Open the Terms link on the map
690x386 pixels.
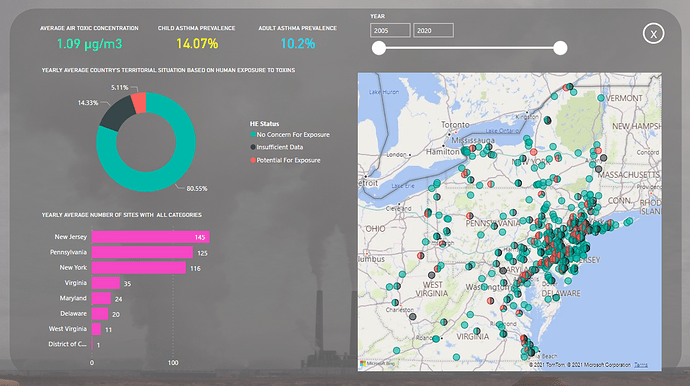pos(641,365)
